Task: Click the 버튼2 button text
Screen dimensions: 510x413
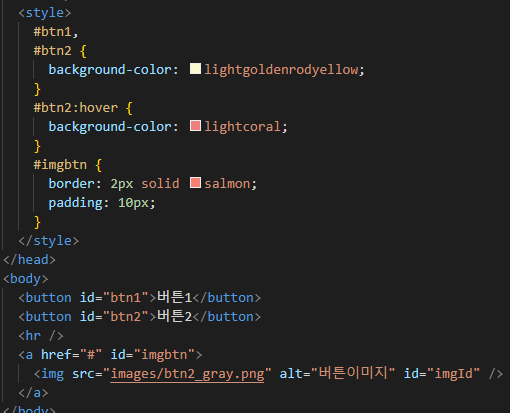Action: tap(174, 316)
